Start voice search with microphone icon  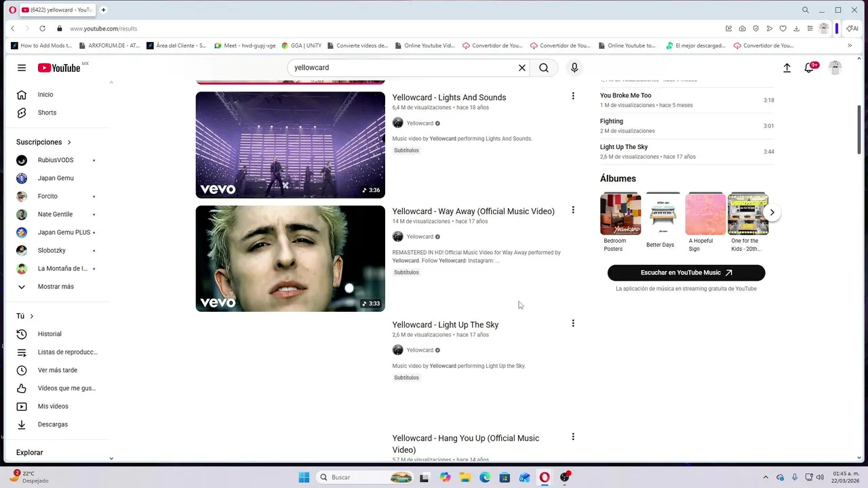tap(574, 68)
